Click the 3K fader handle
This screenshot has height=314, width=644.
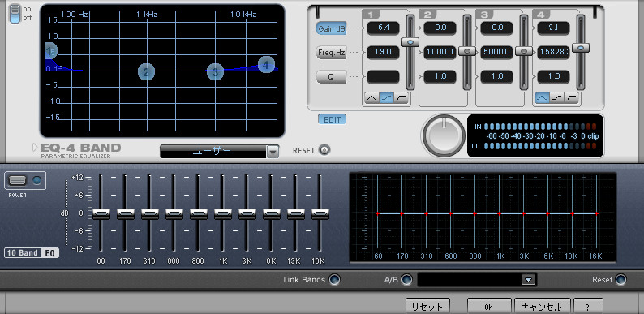point(247,213)
